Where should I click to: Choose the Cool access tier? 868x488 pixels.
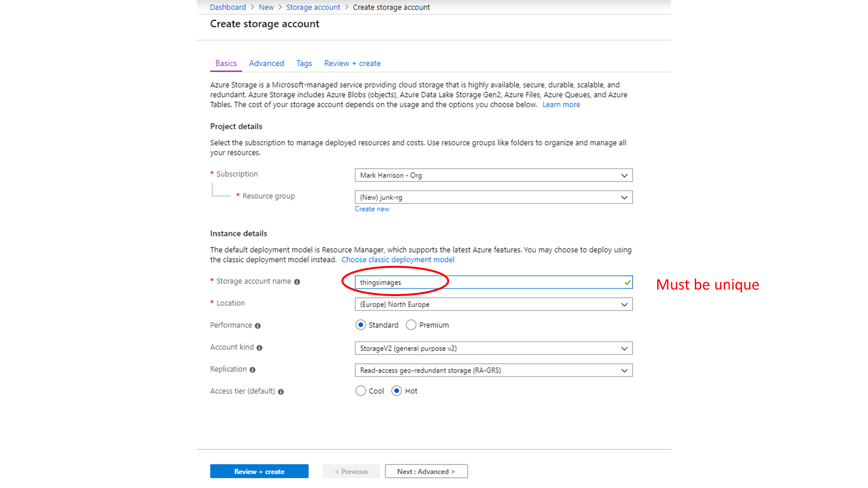point(361,391)
